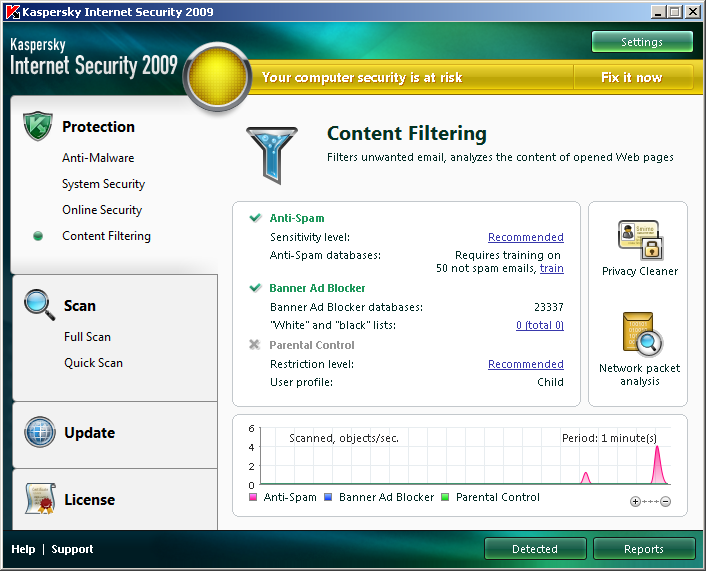Screen dimensions: 706x571
Task: Open the Update section
Action: (90, 433)
